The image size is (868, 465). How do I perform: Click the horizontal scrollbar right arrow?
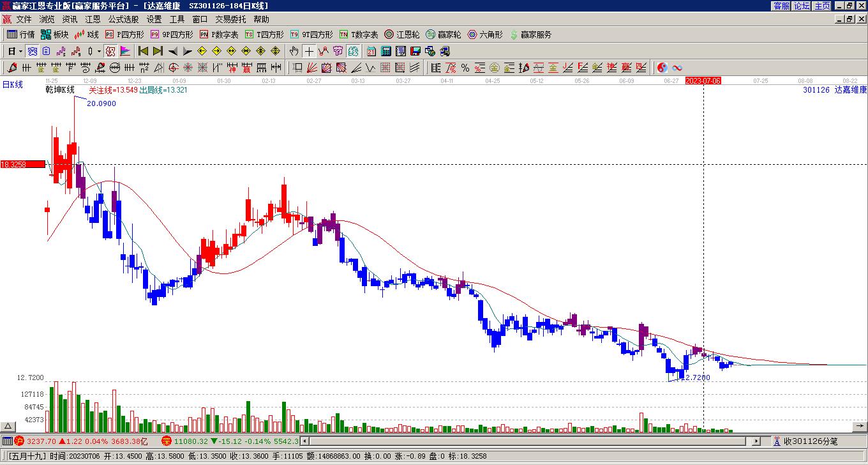click(756, 441)
